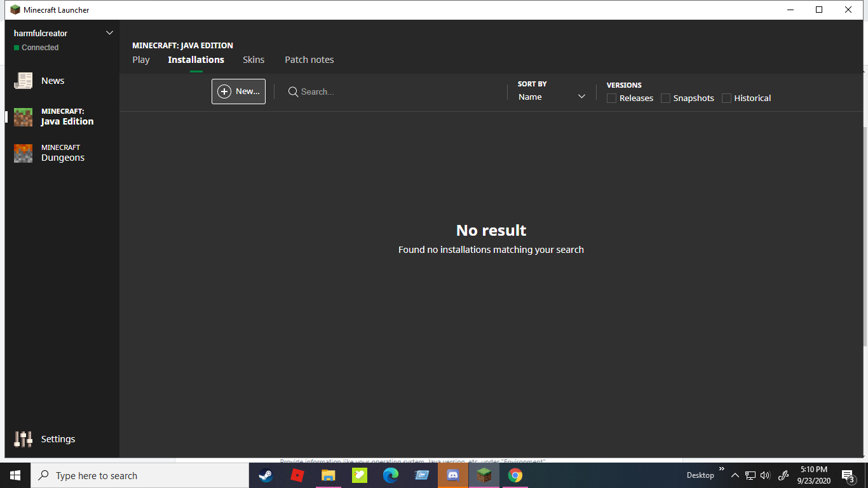Open network settings in system tray
This screenshot has height=488, width=868.
click(x=750, y=475)
